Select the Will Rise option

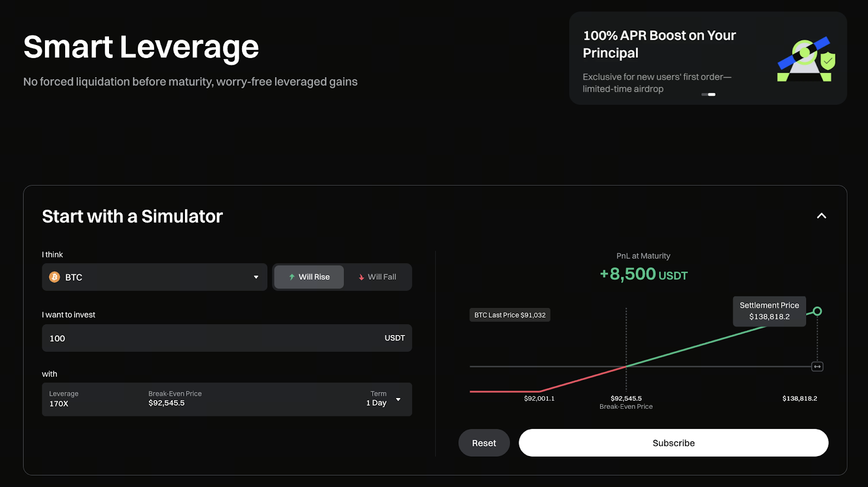pyautogui.click(x=309, y=277)
